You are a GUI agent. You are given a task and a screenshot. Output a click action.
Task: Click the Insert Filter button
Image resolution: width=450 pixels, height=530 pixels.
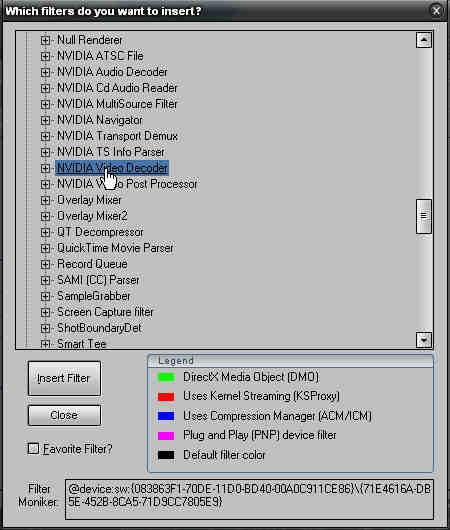click(x=64, y=378)
